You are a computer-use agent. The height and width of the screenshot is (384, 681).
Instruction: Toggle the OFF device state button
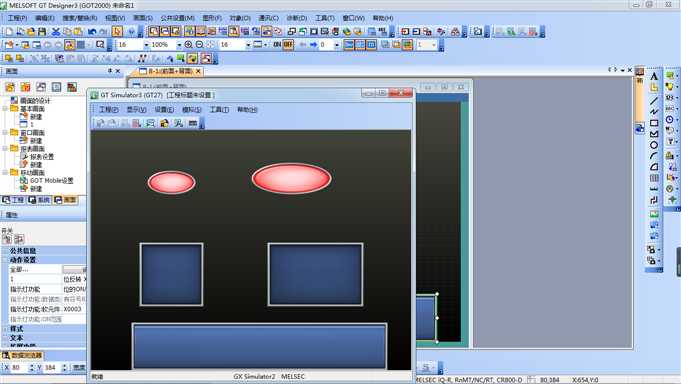(x=288, y=45)
